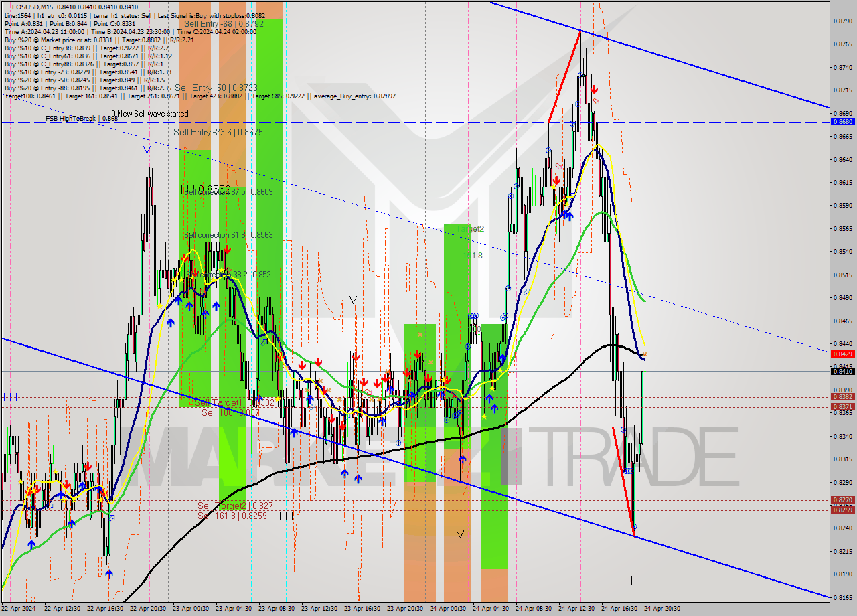This screenshot has height=616, width=857.
Task: Select the 'Sell Entry -88 | 0.8792' label
Action: coord(224,24)
